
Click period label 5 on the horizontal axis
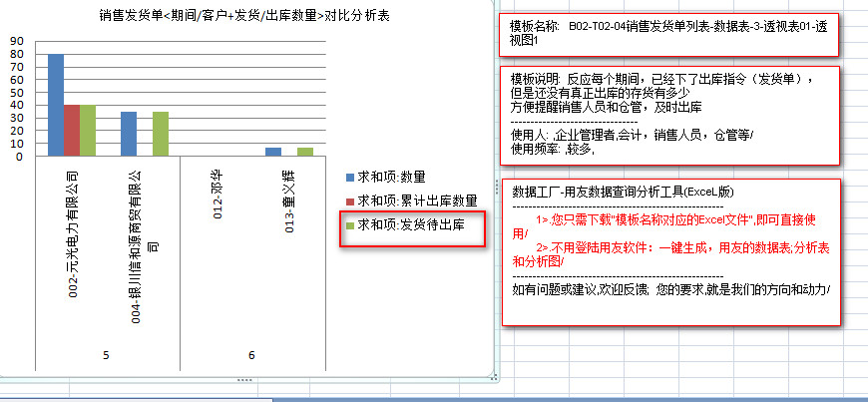[106, 355]
